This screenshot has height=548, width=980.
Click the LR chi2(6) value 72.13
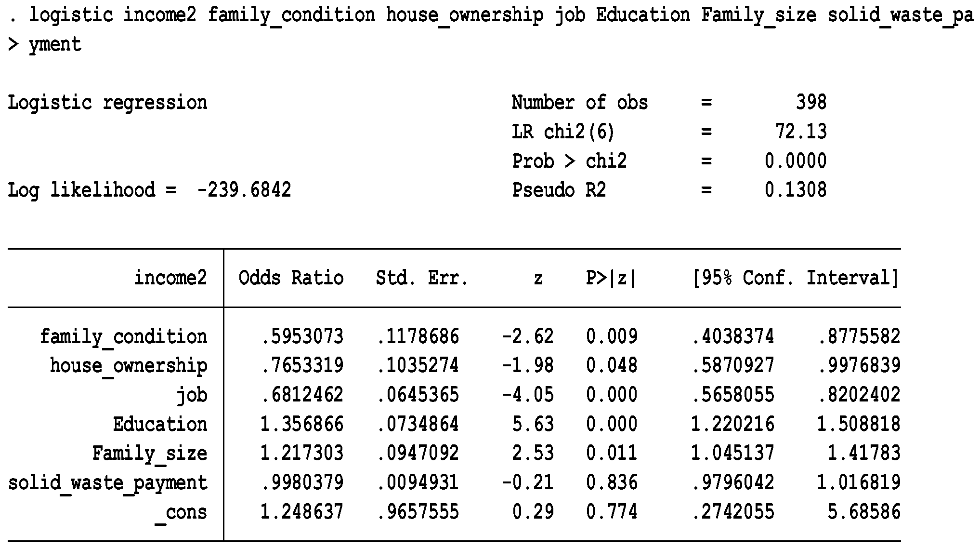click(x=801, y=132)
